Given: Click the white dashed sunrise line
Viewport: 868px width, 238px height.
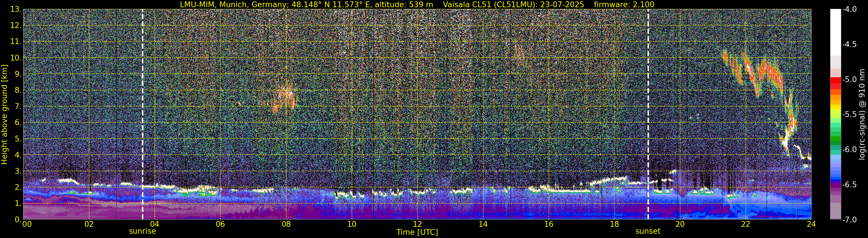Looking at the screenshot, I should [143, 114].
